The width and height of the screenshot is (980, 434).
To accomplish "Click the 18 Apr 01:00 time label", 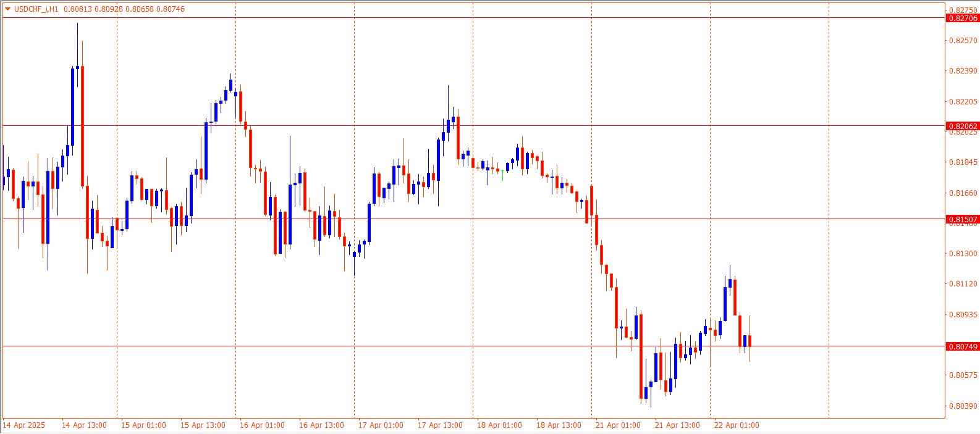I will 499,425.
